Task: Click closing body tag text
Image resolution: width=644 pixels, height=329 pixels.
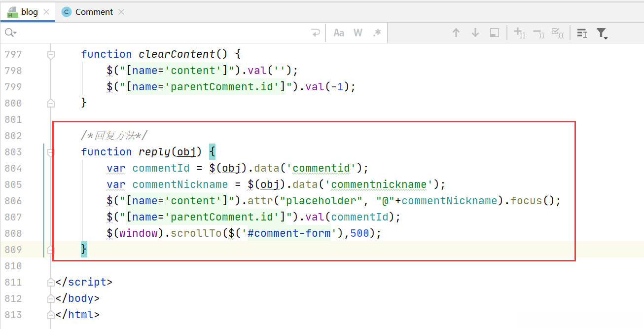Action: (x=78, y=298)
